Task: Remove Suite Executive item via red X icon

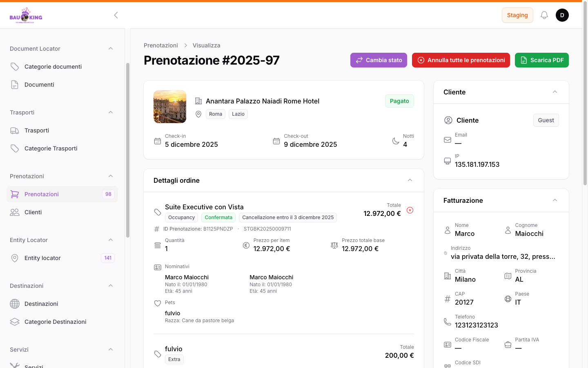Action: [x=410, y=210]
